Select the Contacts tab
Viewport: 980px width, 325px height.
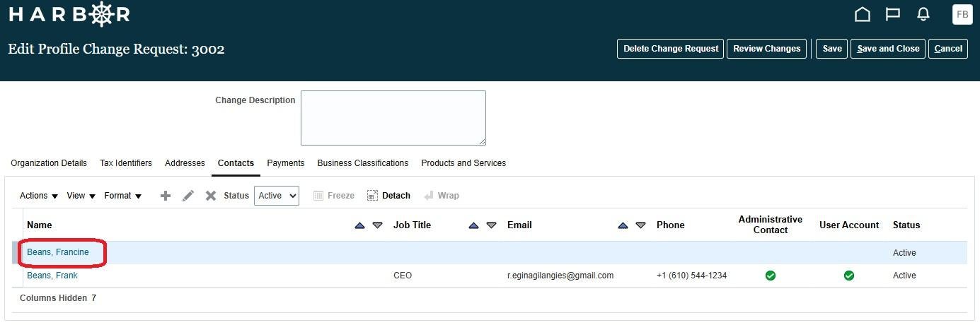[236, 163]
